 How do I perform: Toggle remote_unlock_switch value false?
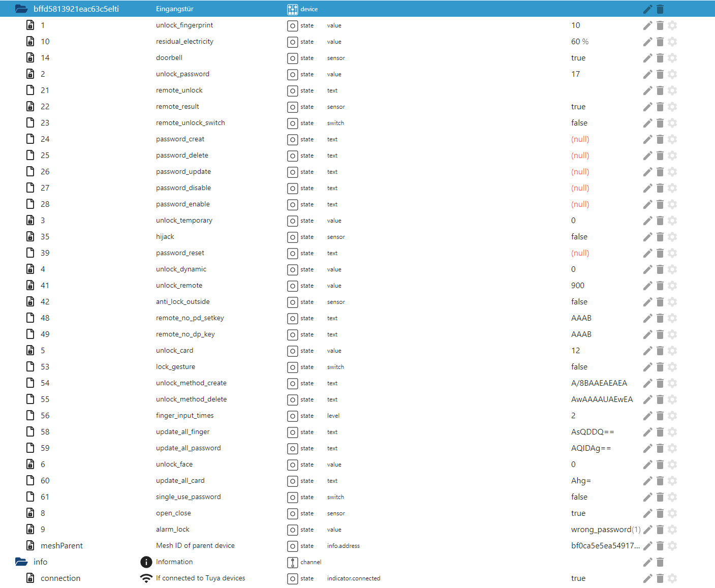(579, 123)
